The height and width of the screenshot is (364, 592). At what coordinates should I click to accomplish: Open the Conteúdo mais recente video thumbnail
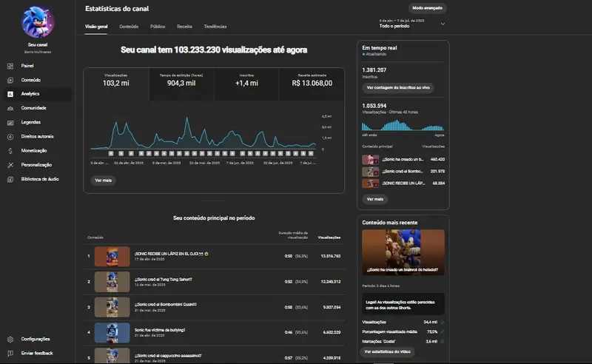coord(403,253)
